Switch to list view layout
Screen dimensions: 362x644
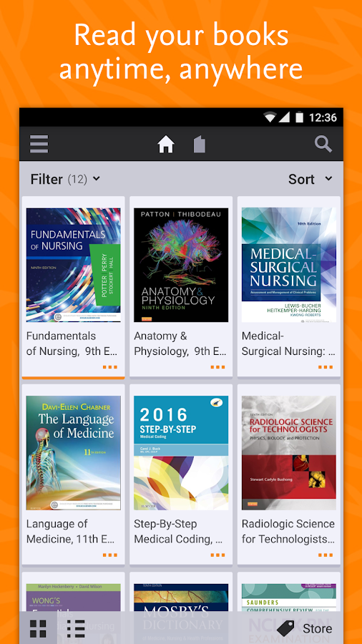76,628
